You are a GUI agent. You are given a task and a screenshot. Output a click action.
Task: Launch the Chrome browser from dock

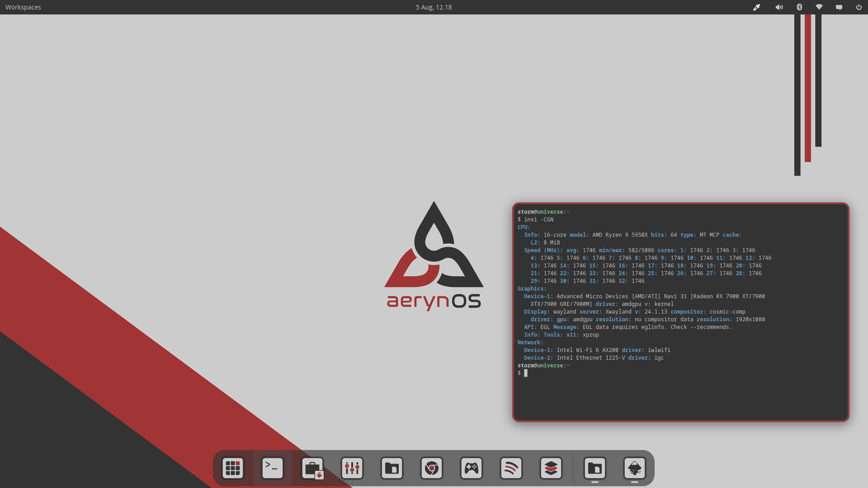coord(432,468)
